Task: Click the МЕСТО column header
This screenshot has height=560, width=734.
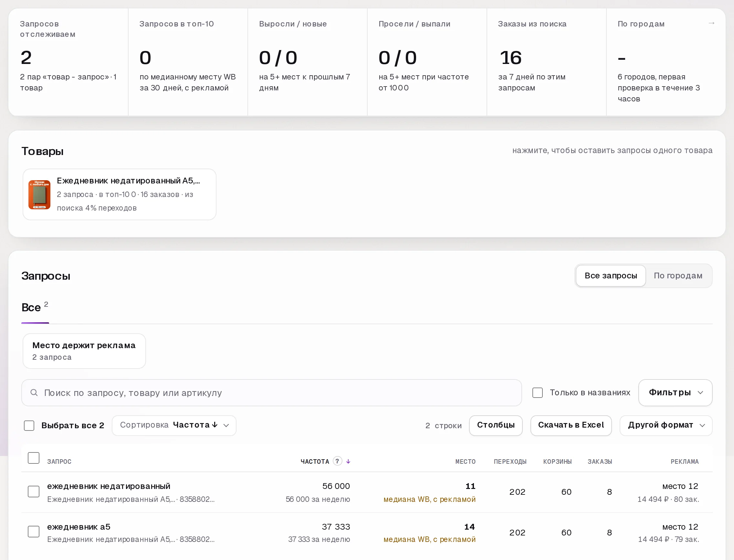Action: click(x=465, y=462)
